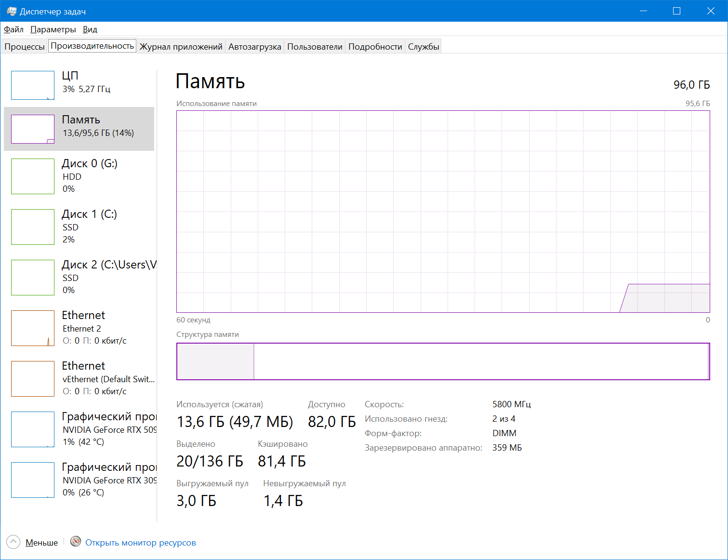Click the 1,4 ГБ non-paged pool value
728x560 pixels.
(x=283, y=501)
